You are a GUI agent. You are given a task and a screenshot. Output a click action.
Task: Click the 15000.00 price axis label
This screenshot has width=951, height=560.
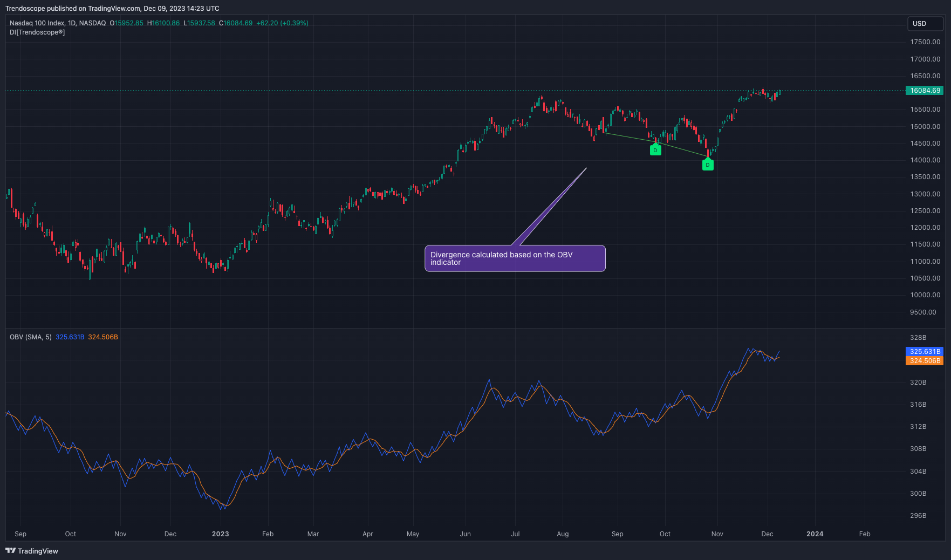(925, 127)
